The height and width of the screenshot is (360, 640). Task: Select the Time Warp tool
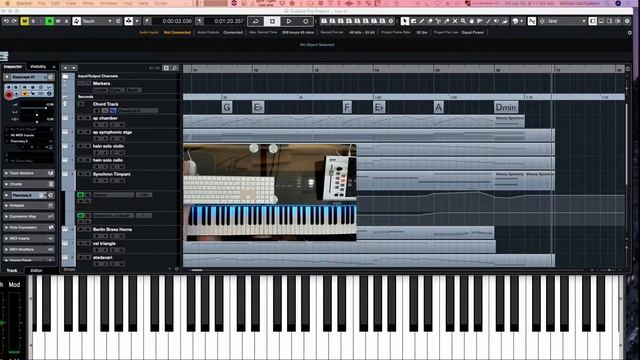coord(480,21)
